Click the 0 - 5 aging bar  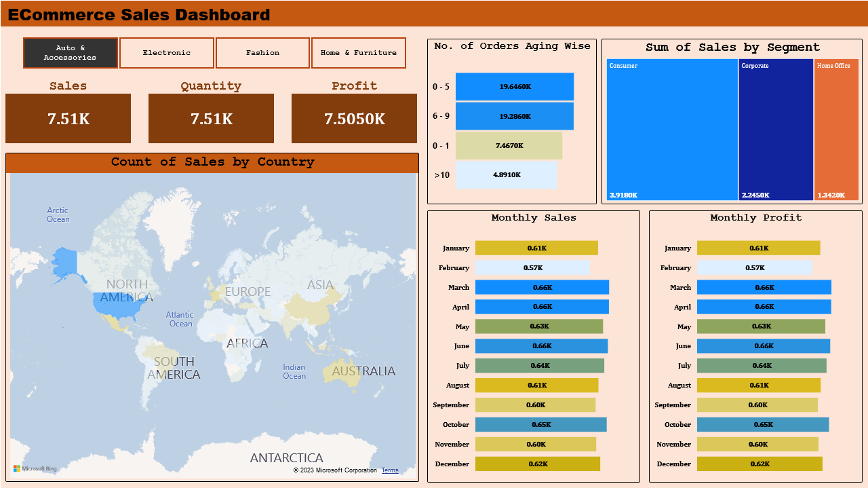pos(515,87)
